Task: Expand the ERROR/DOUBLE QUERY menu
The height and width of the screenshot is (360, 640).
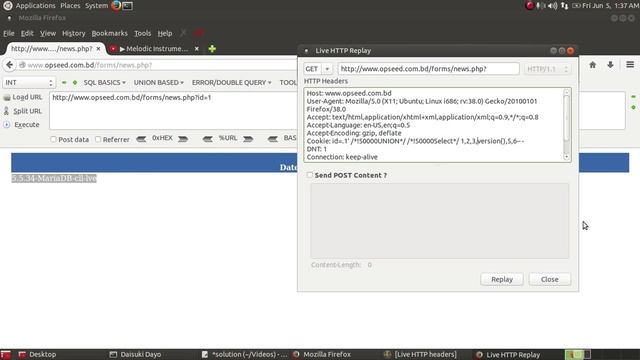Action: 231,82
